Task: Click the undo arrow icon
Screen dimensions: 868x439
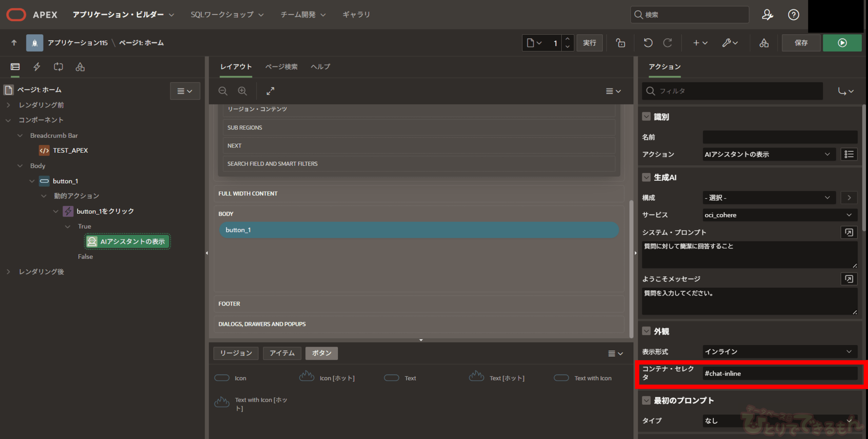Action: [648, 43]
